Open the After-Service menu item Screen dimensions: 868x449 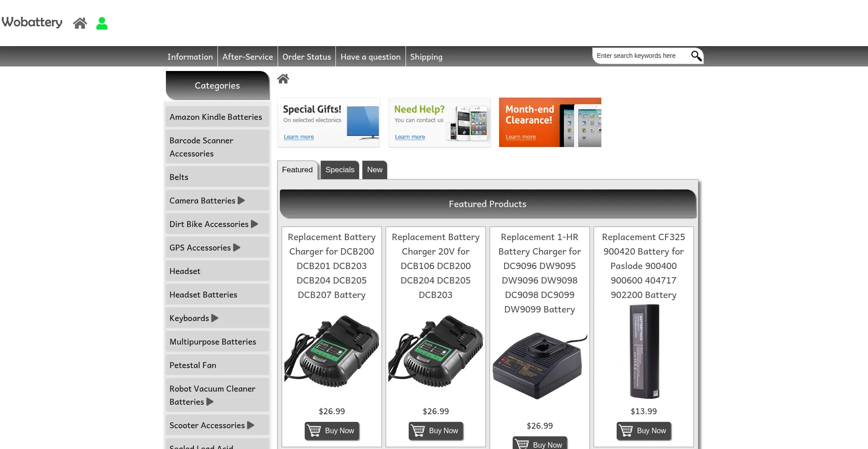click(x=247, y=57)
